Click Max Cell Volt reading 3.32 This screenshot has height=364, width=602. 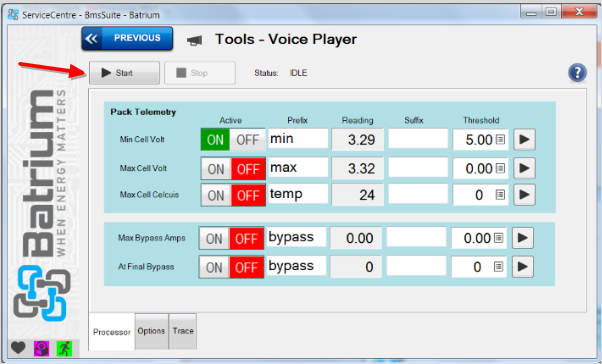(357, 169)
